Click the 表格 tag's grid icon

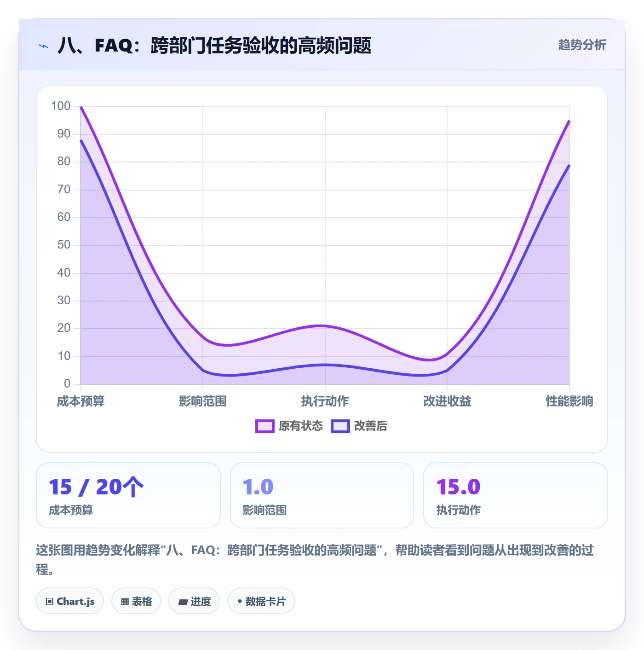tap(125, 602)
